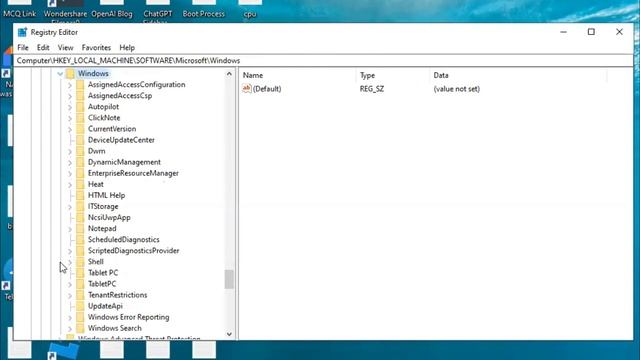Open the File menu
Image resolution: width=640 pixels, height=360 pixels.
[23, 48]
